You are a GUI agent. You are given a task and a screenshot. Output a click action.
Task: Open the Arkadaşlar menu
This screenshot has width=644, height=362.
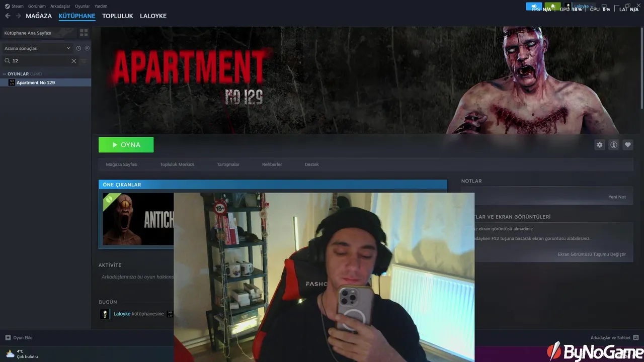click(x=60, y=7)
